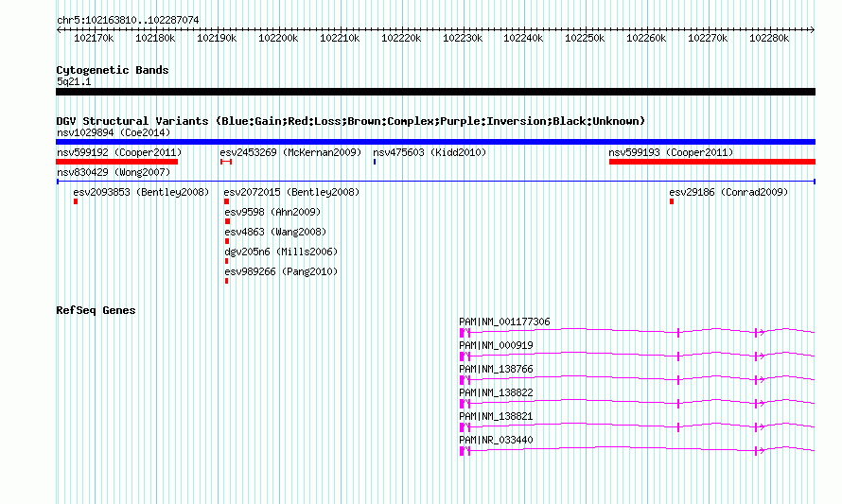Image resolution: width=842 pixels, height=504 pixels.
Task: Open variant dgv205n6 (Mills2006) label
Action: click(x=281, y=252)
